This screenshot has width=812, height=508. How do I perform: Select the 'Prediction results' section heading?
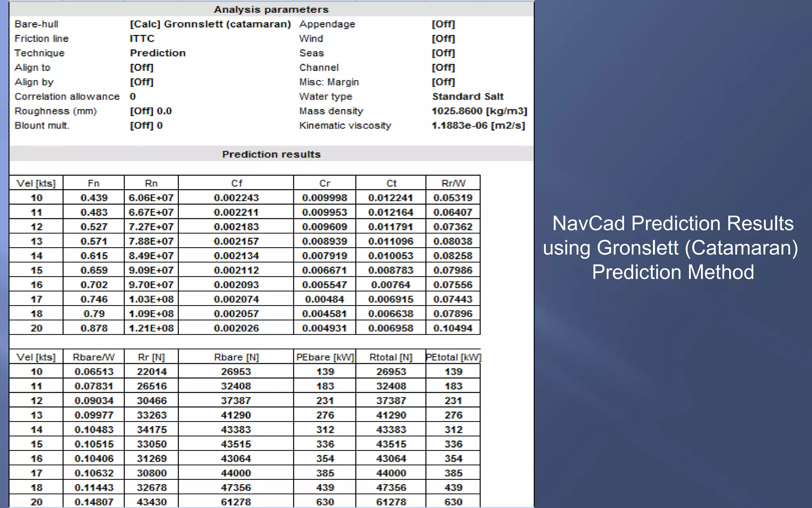[271, 154]
